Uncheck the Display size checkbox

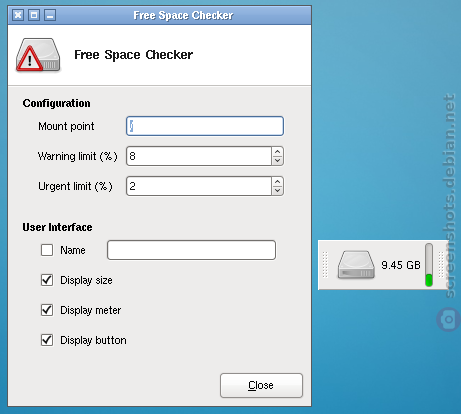point(47,280)
